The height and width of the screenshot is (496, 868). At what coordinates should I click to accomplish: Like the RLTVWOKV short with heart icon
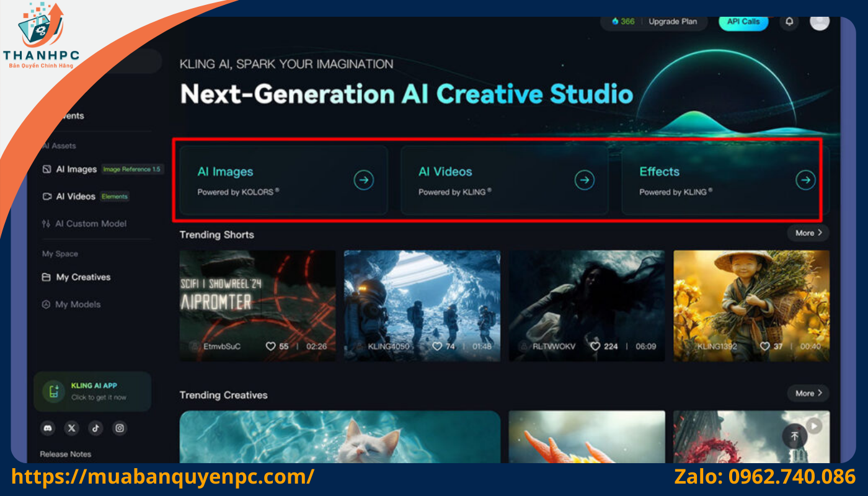click(595, 346)
